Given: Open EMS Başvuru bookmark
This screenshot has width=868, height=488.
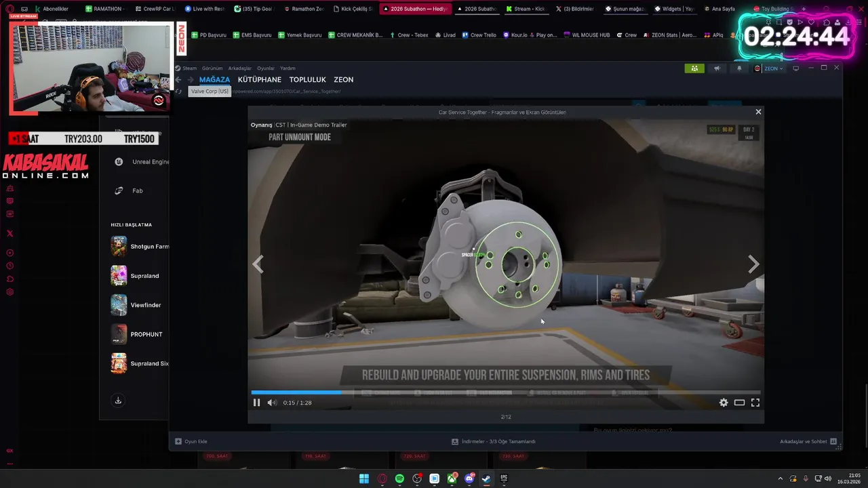Looking at the screenshot, I should [252, 35].
